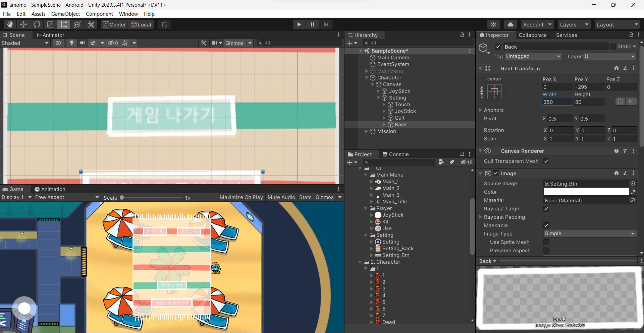Viewport: 644px width, 333px height.
Task: Open the GameObject menu
Action: [x=65, y=14]
